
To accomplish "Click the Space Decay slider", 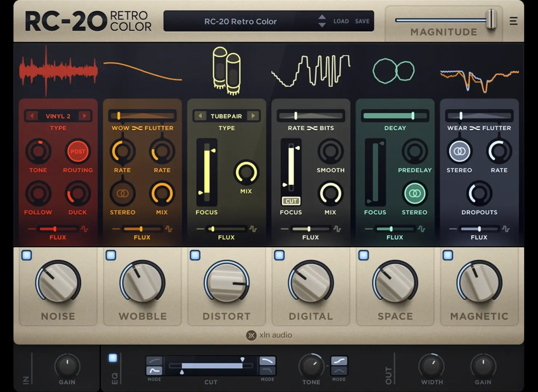I will click(395, 116).
